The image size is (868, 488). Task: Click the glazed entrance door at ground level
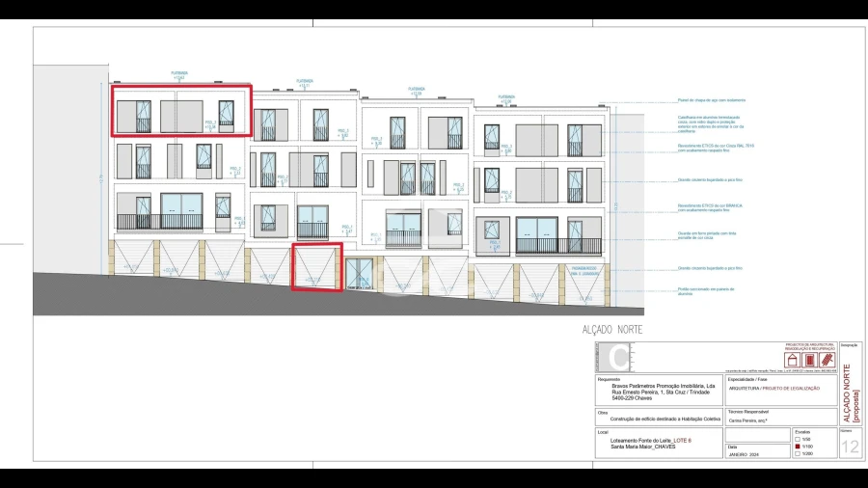[359, 273]
